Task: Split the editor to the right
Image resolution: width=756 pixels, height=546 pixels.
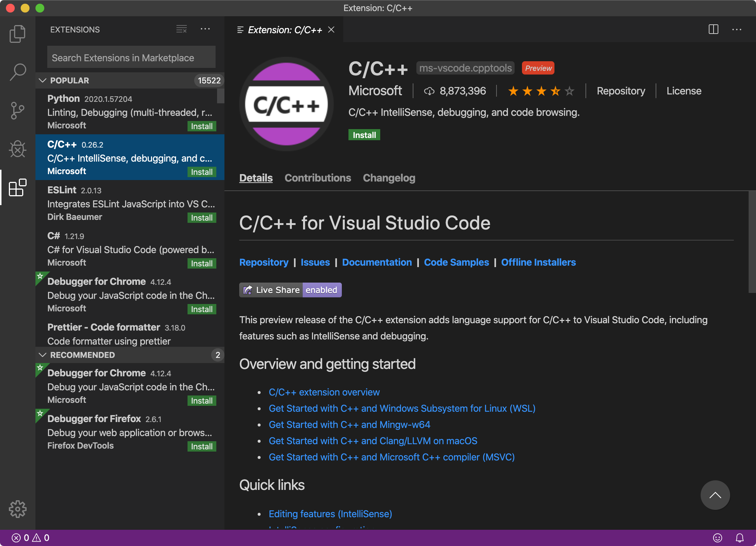Action: [713, 30]
